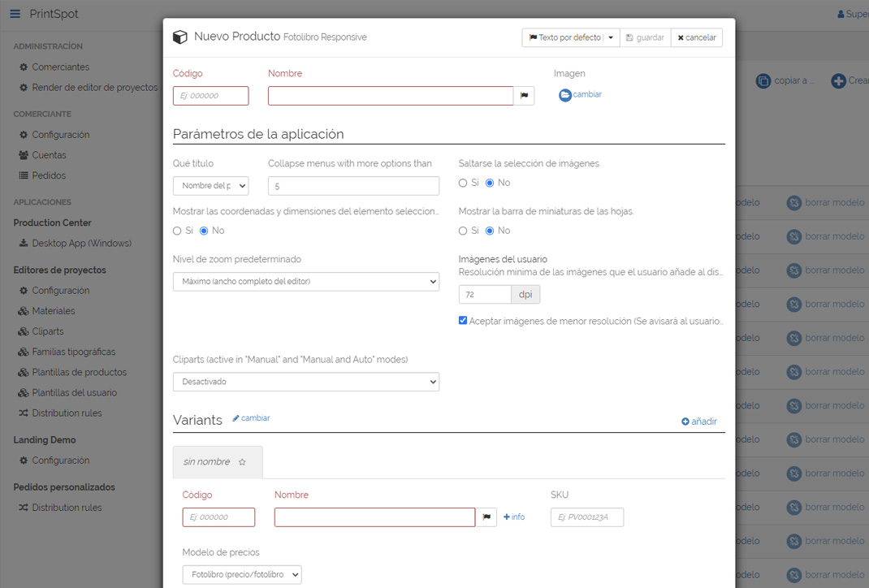Click the añadir link in Variants
Image resolution: width=869 pixels, height=588 pixels.
699,422
